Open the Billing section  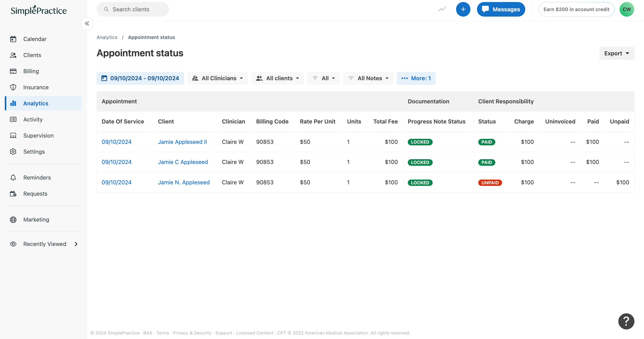(x=31, y=71)
